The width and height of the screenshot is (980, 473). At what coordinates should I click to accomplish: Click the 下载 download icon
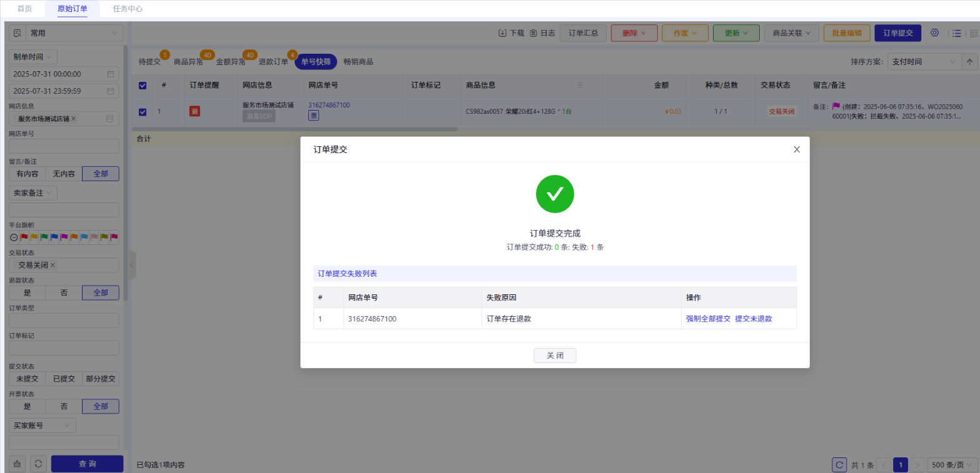[x=502, y=33]
